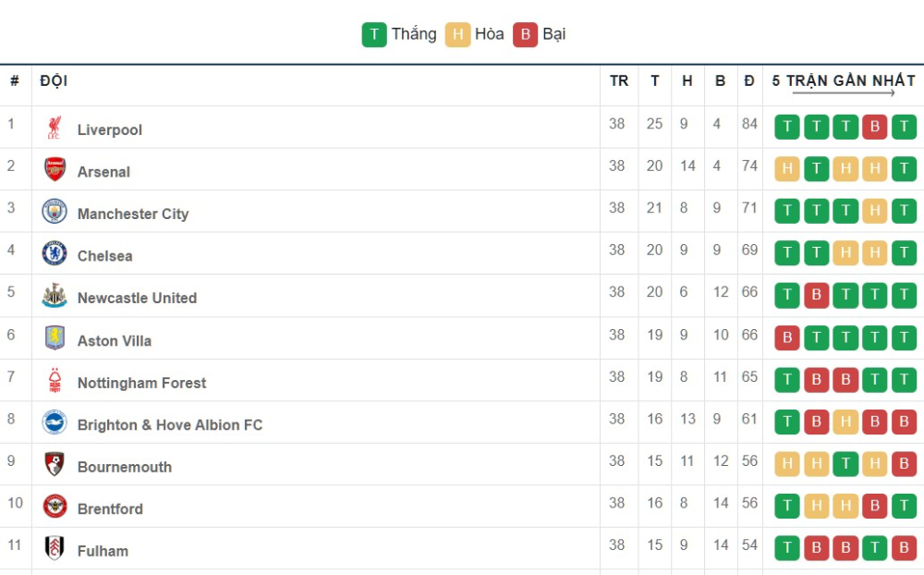Open the Fulham team page link
The height and width of the screenshot is (575, 924).
click(103, 551)
